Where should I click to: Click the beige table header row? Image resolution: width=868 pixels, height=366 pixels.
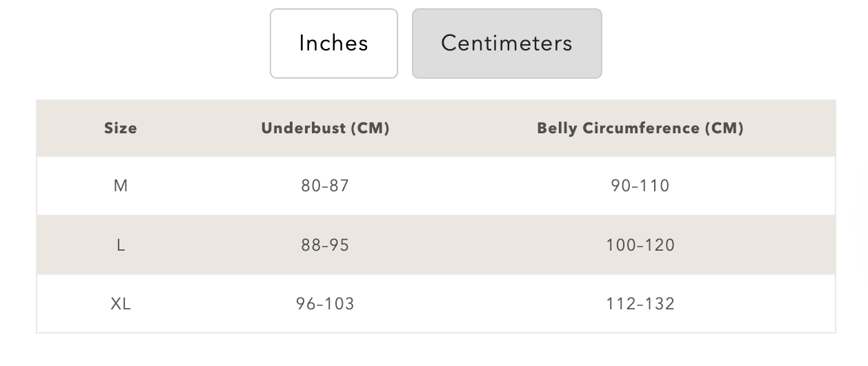[436, 128]
